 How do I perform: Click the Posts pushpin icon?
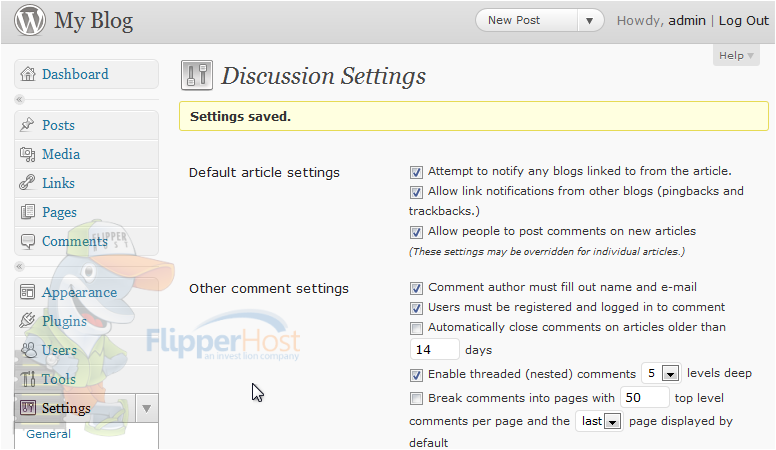pos(27,125)
